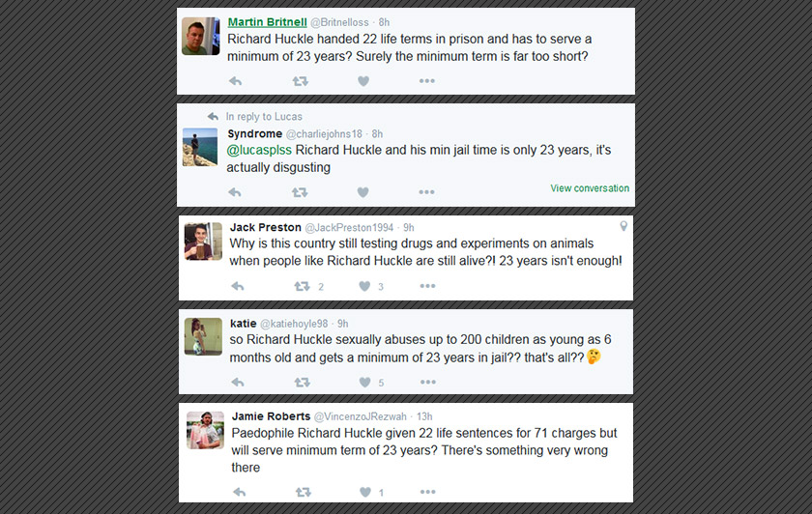This screenshot has width=812, height=514.
Task: Open more options on Jack Preston's tweet
Action: point(427,286)
